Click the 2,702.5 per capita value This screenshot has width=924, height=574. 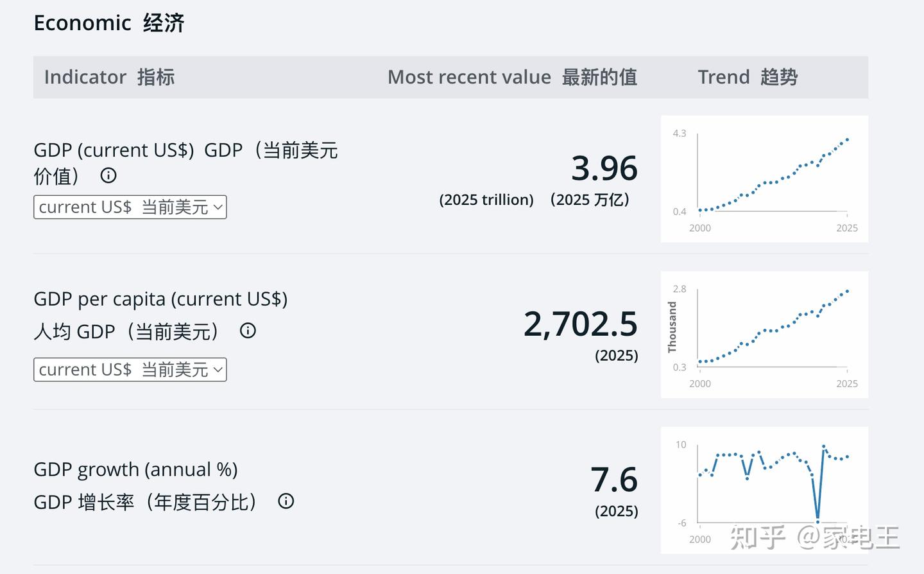(581, 324)
